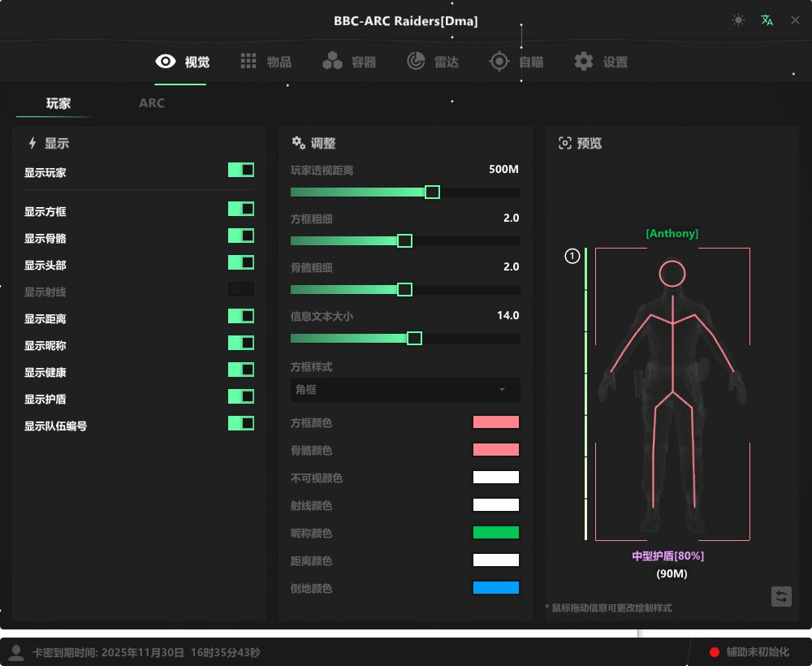Disable the 显示玩家 toggle
This screenshot has height=666, width=812.
[x=241, y=170]
